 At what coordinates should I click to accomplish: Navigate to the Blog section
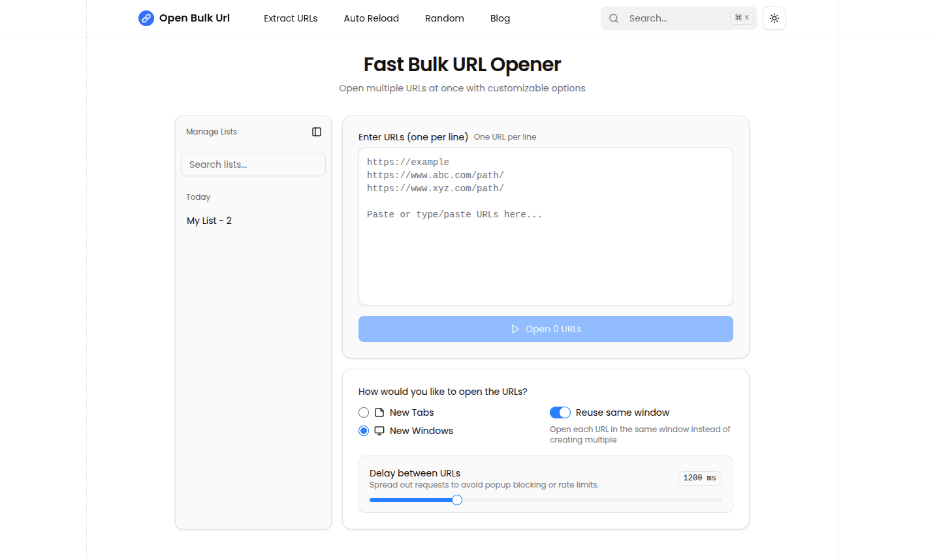tap(500, 18)
